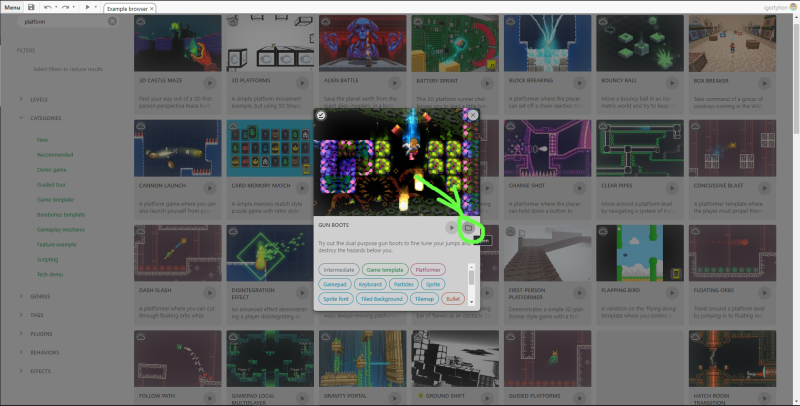Play the Box Breaker example
The image size is (800, 406).
point(764,83)
